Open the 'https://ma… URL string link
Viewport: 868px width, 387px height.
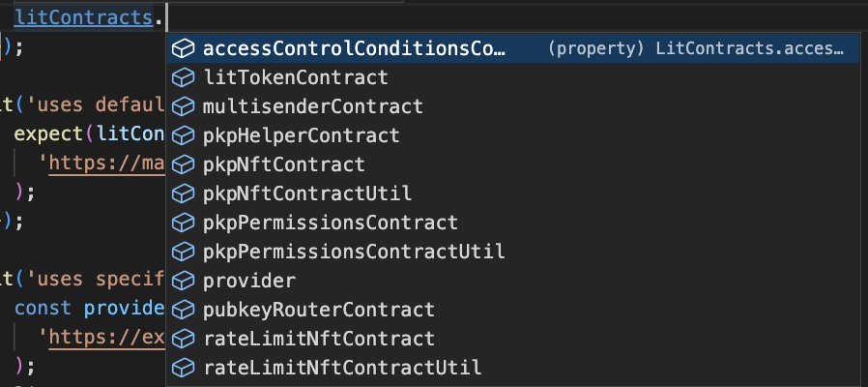click(106, 164)
